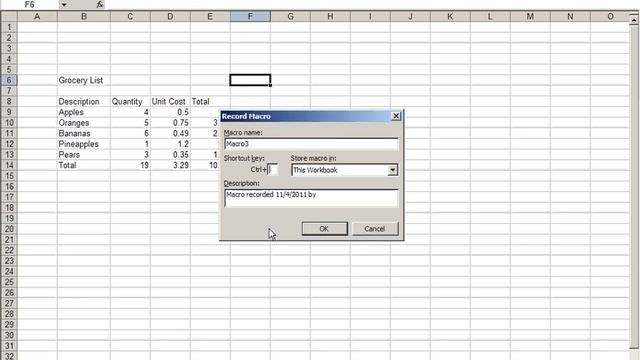This screenshot has width=640, height=360.
Task: Select row 14 header
Action: pos(9,165)
